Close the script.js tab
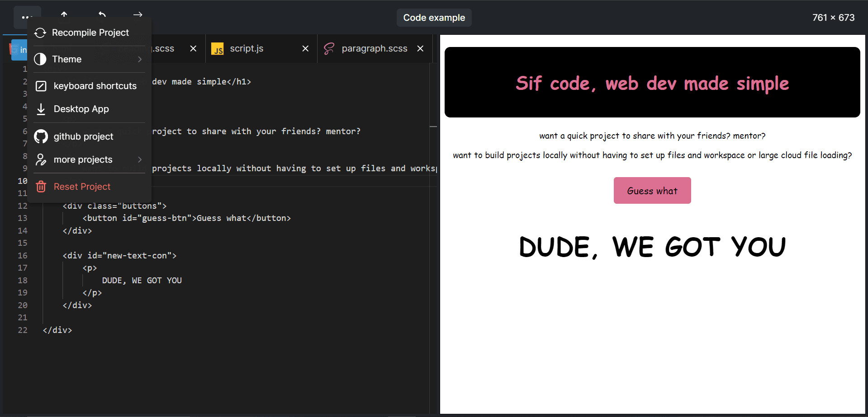This screenshot has width=868, height=417. pos(306,48)
